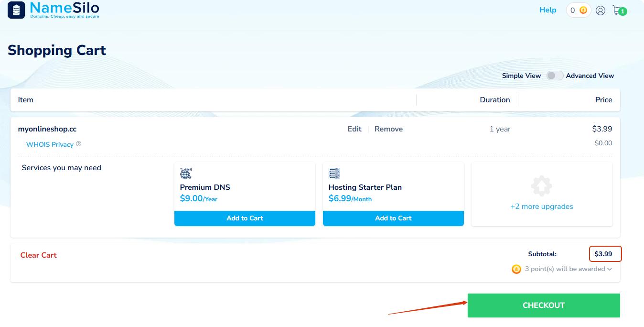This screenshot has height=327, width=644.
Task: Open the shopping cart icon in header
Action: click(618, 11)
